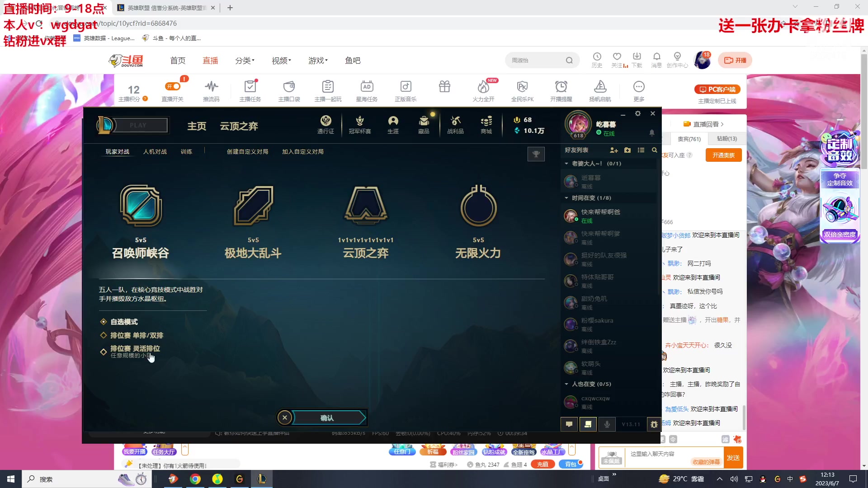Click the trophy icon button
The image size is (868, 488).
(536, 154)
